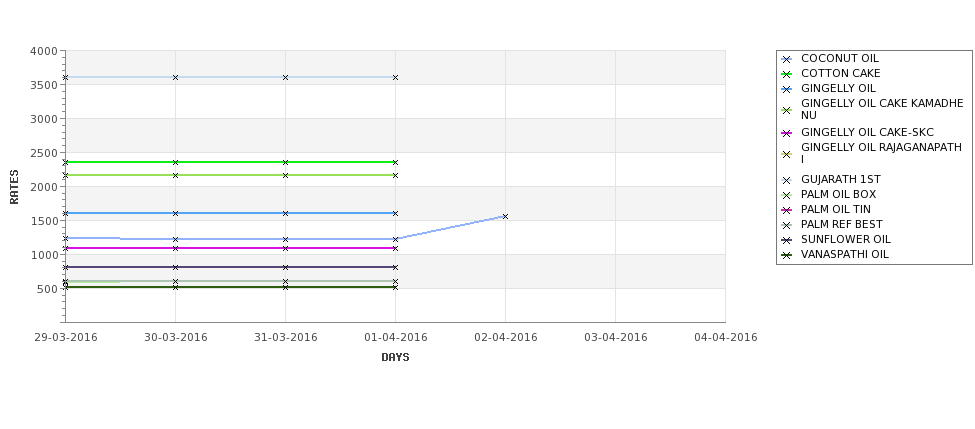
Task: Click the cotton cake line point on 31-03-2016
Action: coord(285,162)
